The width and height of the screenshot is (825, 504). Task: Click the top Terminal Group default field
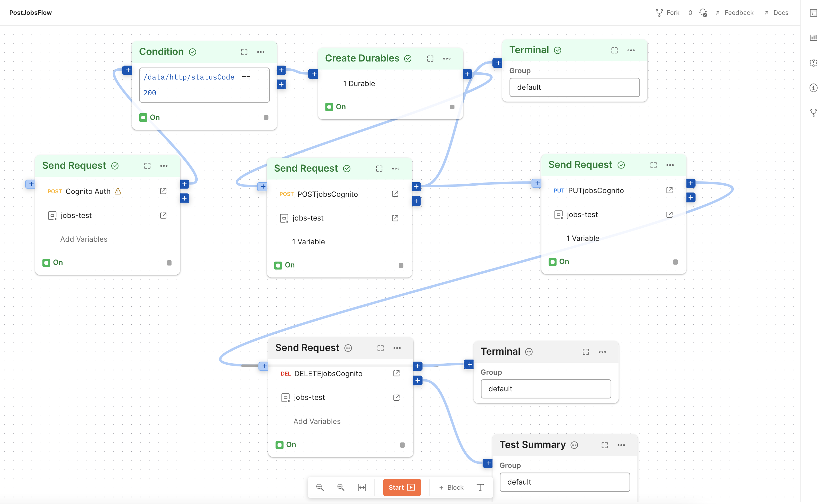click(x=574, y=88)
